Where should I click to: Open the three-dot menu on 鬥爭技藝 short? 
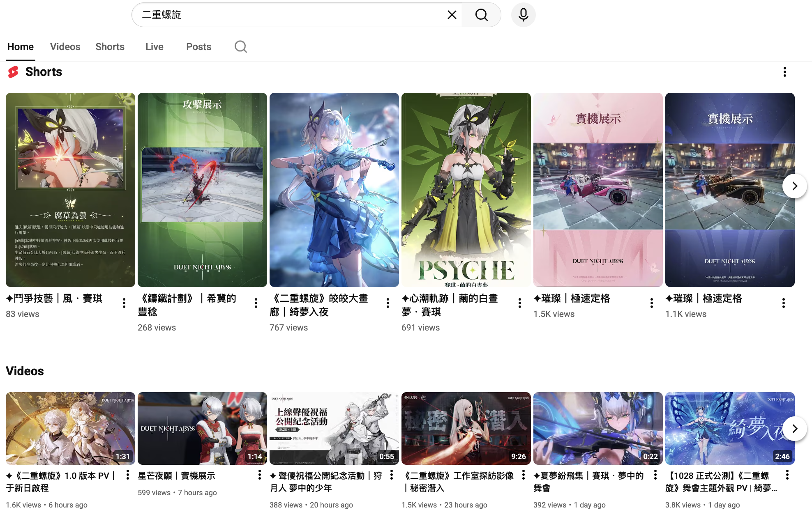coord(124,303)
